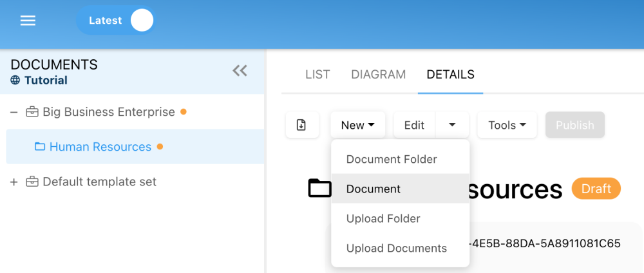Open the Tools dropdown
The image size is (644, 273).
507,125
